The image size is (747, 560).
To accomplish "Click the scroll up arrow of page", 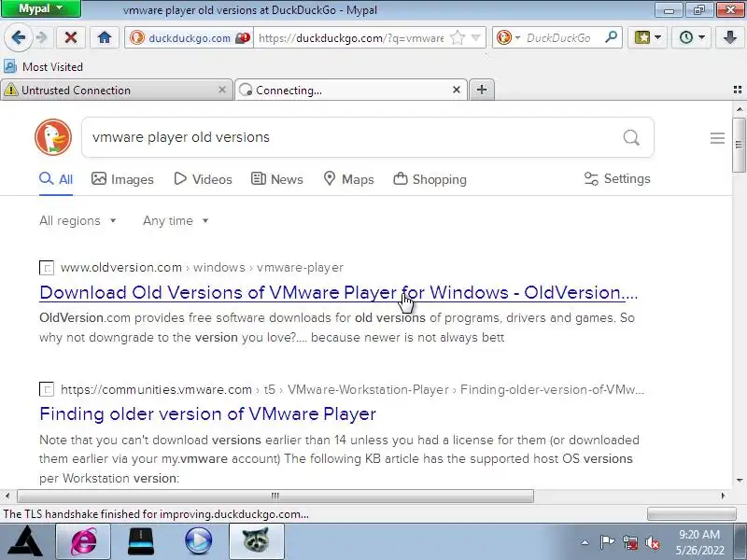I will click(739, 109).
